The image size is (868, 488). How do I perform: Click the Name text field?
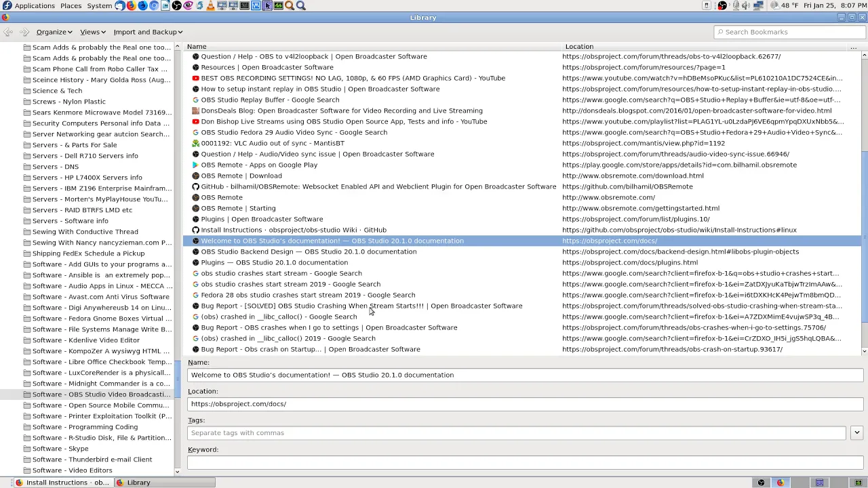tap(525, 375)
